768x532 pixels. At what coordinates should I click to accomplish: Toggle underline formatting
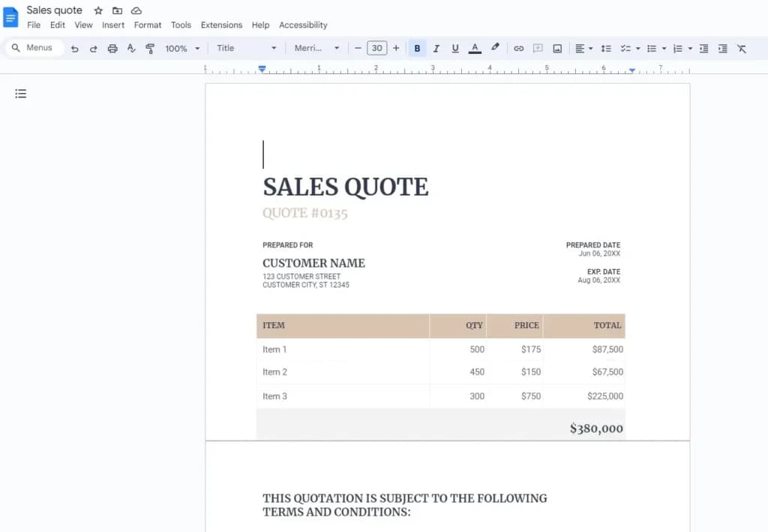coord(455,49)
